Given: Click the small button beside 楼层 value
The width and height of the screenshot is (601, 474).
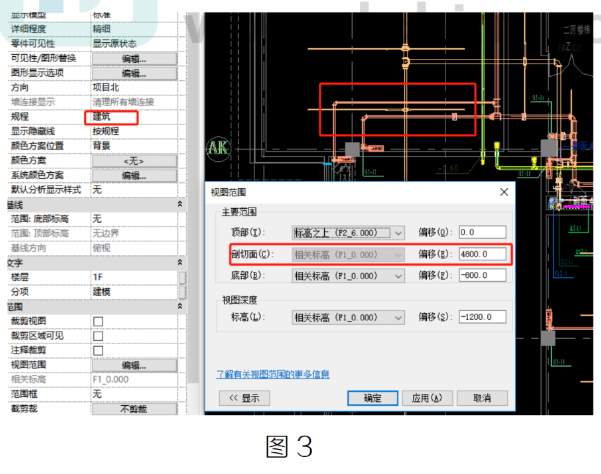Looking at the screenshot, I should pyautogui.click(x=182, y=277).
